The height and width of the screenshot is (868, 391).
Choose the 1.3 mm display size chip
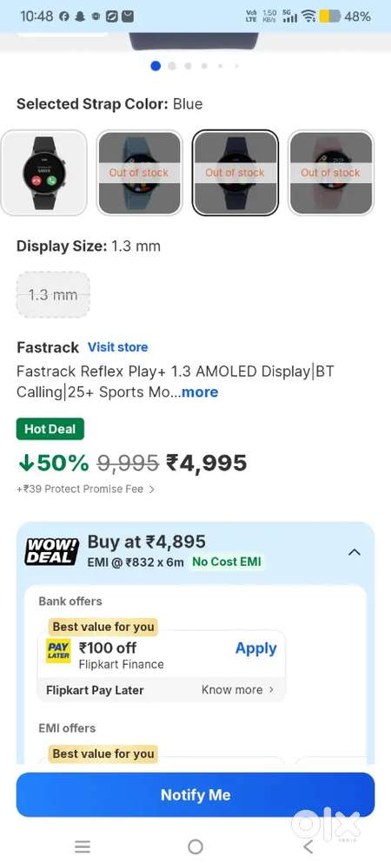(x=53, y=295)
